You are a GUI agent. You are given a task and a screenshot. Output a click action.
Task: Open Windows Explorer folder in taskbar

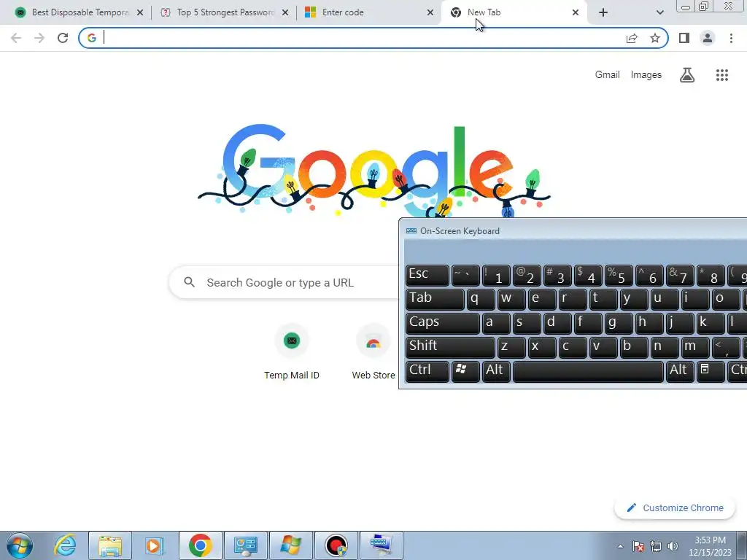(110, 545)
